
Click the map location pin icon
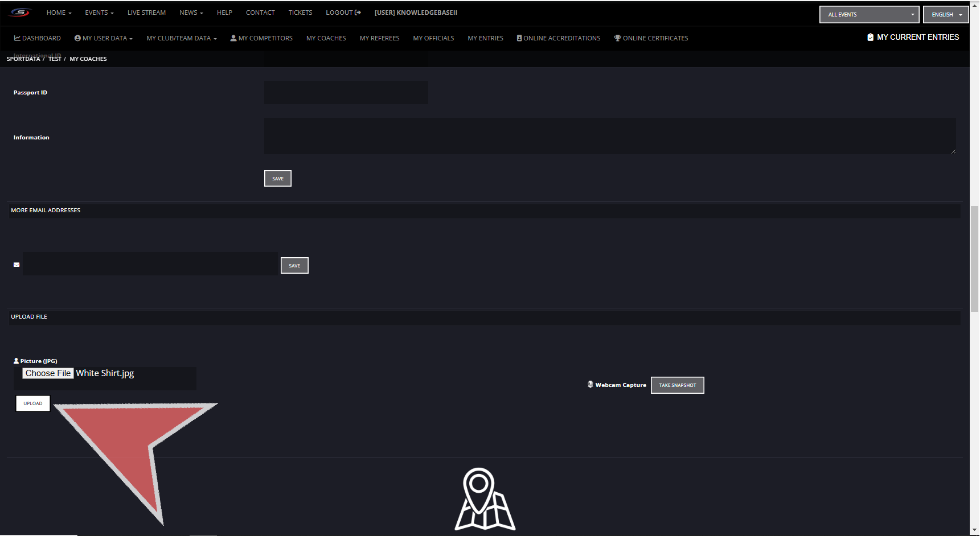[485, 499]
